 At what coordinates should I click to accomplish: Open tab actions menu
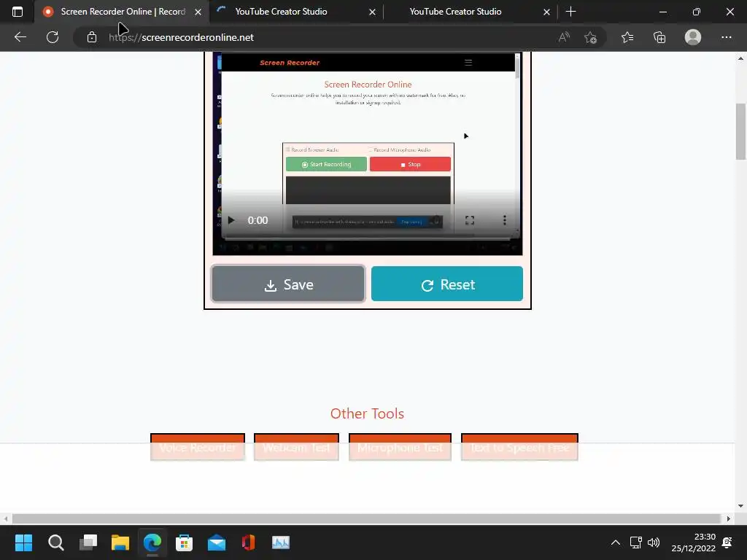tap(18, 12)
